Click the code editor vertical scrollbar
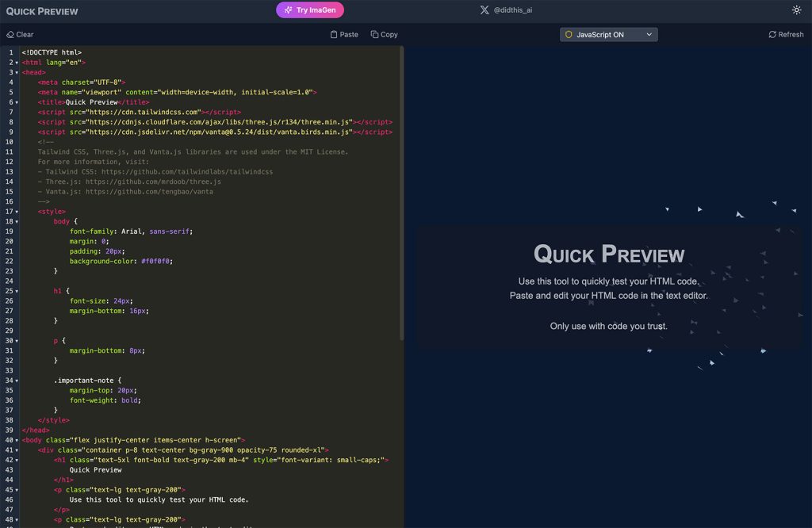This screenshot has width=812, height=528. [401, 193]
